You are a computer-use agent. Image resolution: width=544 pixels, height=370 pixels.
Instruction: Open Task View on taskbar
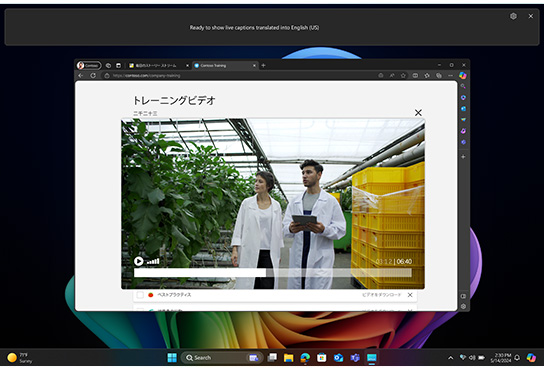tap(272, 358)
